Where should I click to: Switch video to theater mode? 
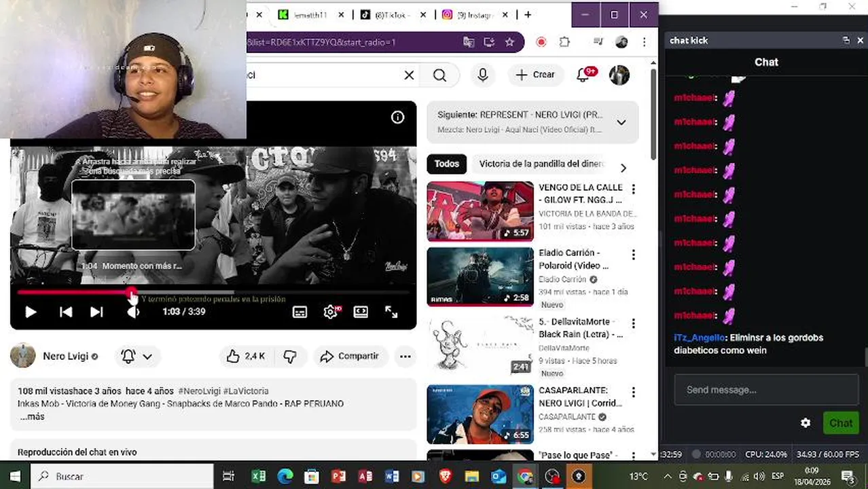coord(361,312)
